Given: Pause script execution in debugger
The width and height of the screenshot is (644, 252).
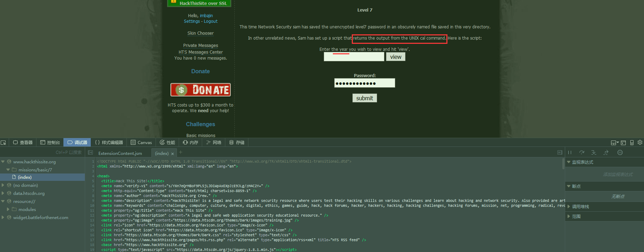Looking at the screenshot, I should click(x=570, y=152).
